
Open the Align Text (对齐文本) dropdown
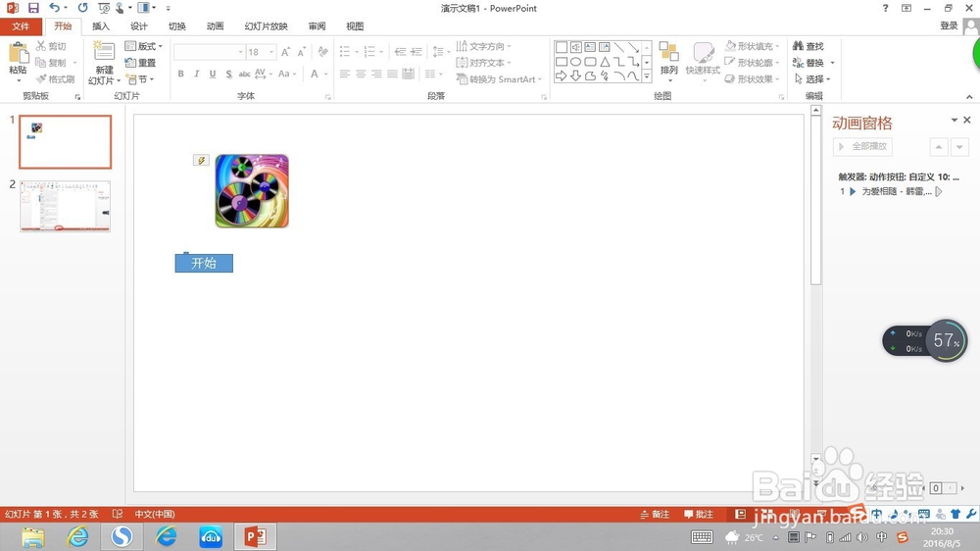tap(483, 63)
